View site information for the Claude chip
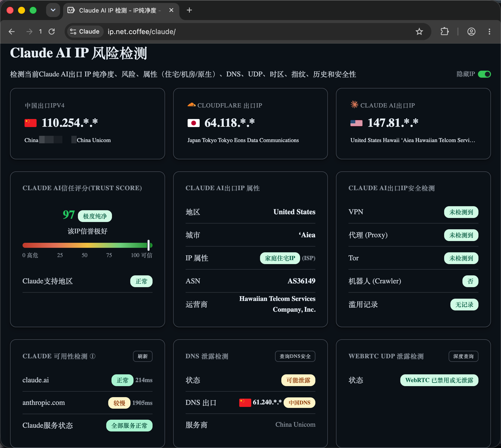This screenshot has width=501, height=448. (x=85, y=32)
